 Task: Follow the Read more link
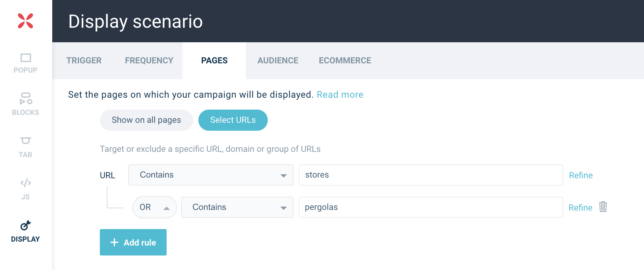pyautogui.click(x=340, y=95)
